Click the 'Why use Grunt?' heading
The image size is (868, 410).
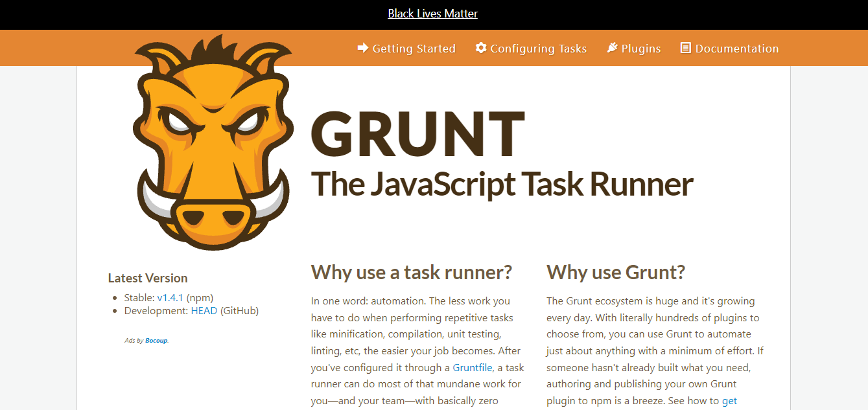(616, 272)
